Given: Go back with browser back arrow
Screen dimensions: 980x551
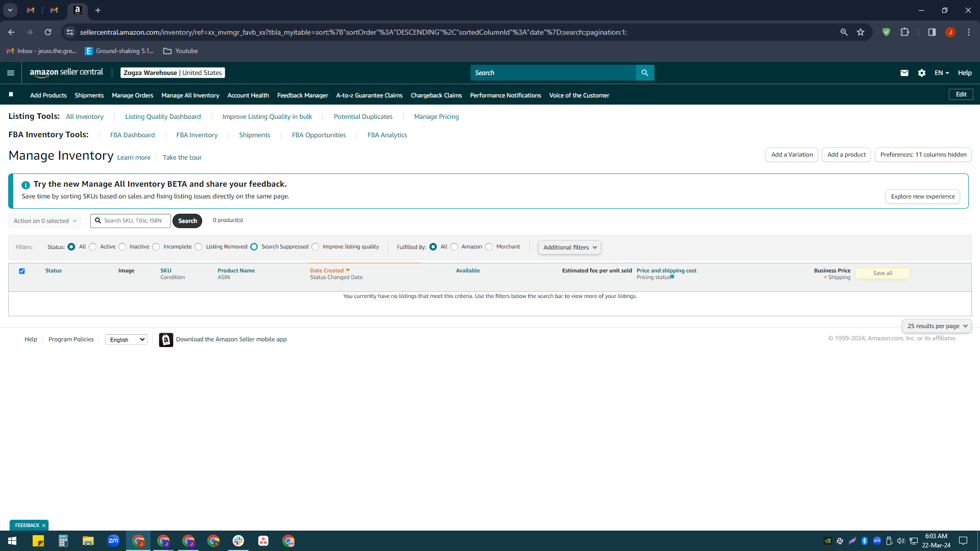Looking at the screenshot, I should pyautogui.click(x=11, y=32).
